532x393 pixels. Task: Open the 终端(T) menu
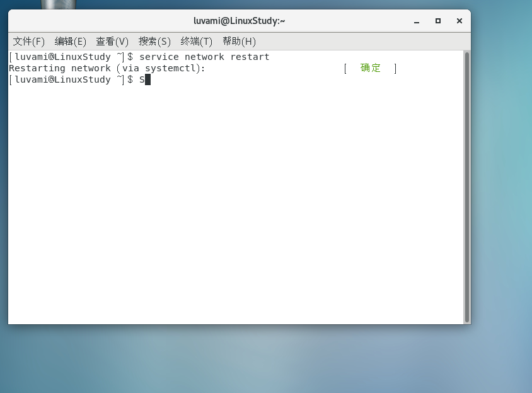(196, 42)
